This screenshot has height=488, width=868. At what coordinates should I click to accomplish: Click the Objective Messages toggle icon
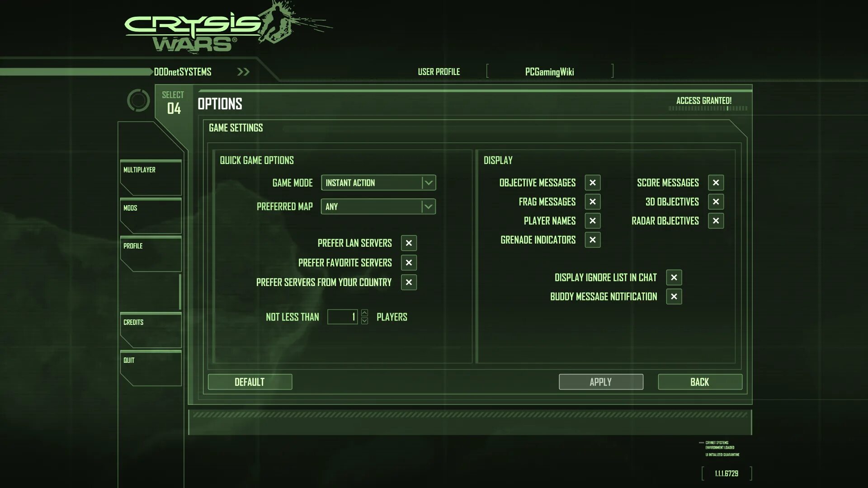pos(592,183)
